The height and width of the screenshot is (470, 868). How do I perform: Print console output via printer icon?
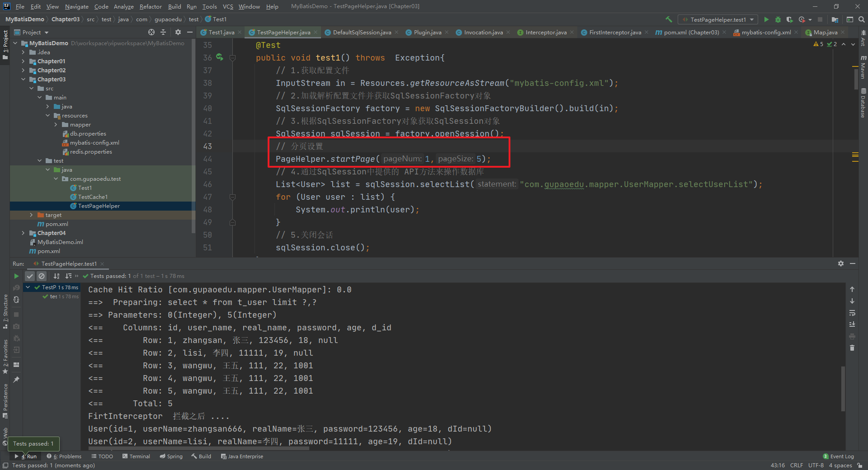(x=852, y=336)
